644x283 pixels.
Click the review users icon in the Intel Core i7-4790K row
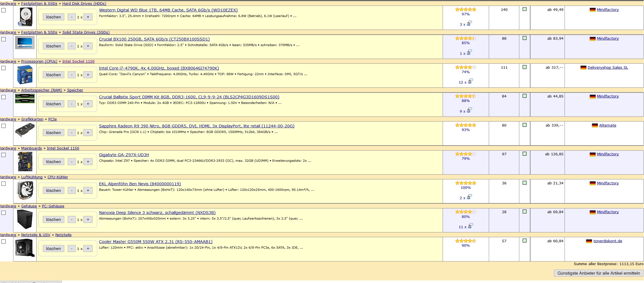[471, 81]
